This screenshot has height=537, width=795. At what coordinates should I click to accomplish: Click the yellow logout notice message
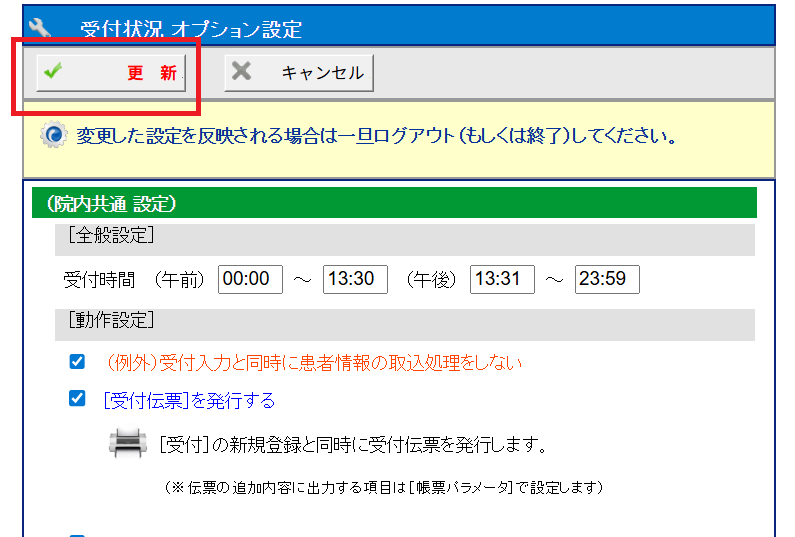[x=376, y=135]
